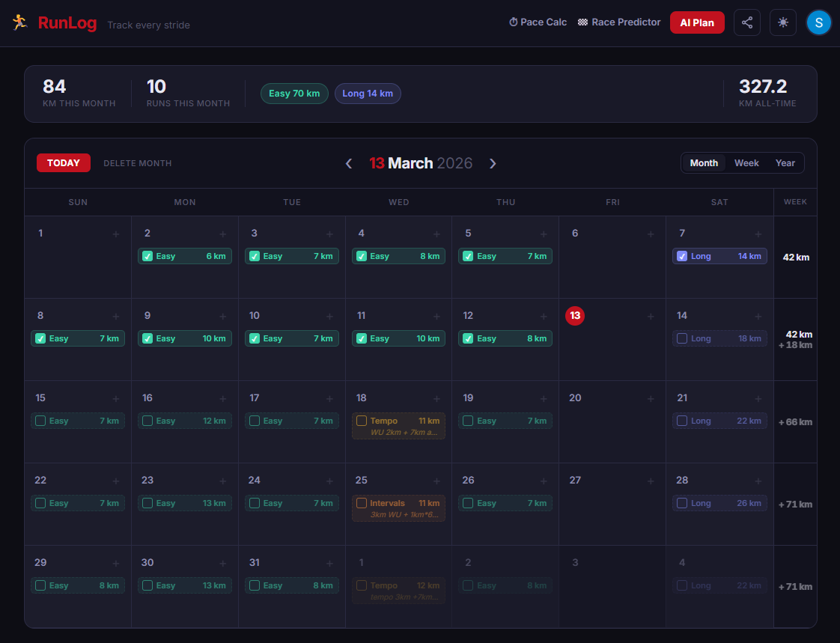Navigate forward to April
The image size is (840, 643).
[493, 162]
